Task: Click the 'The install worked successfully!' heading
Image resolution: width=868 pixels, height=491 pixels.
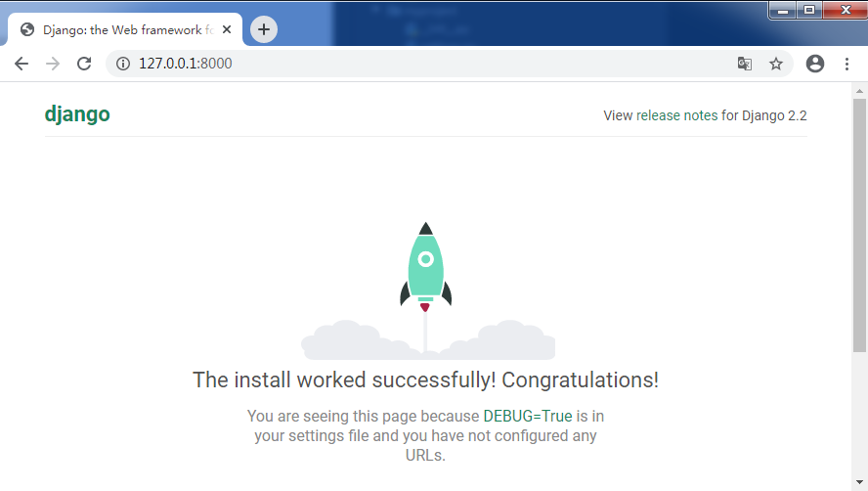Action: pyautogui.click(x=426, y=380)
